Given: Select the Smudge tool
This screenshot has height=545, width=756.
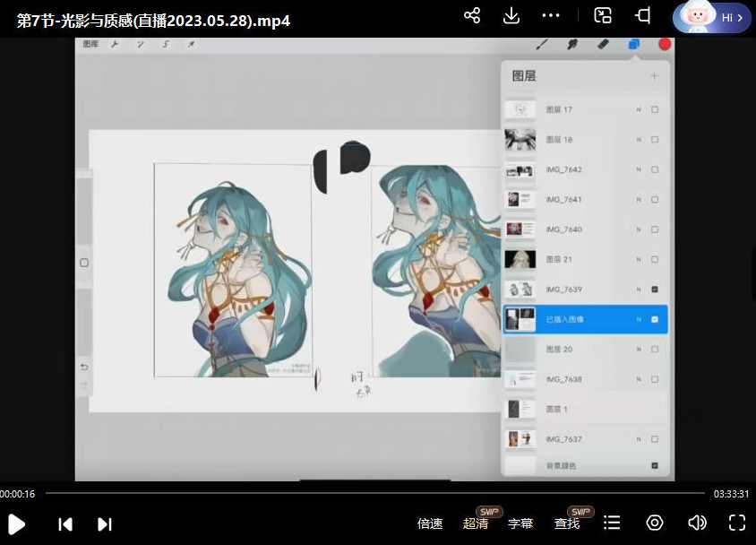Looking at the screenshot, I should [571, 44].
